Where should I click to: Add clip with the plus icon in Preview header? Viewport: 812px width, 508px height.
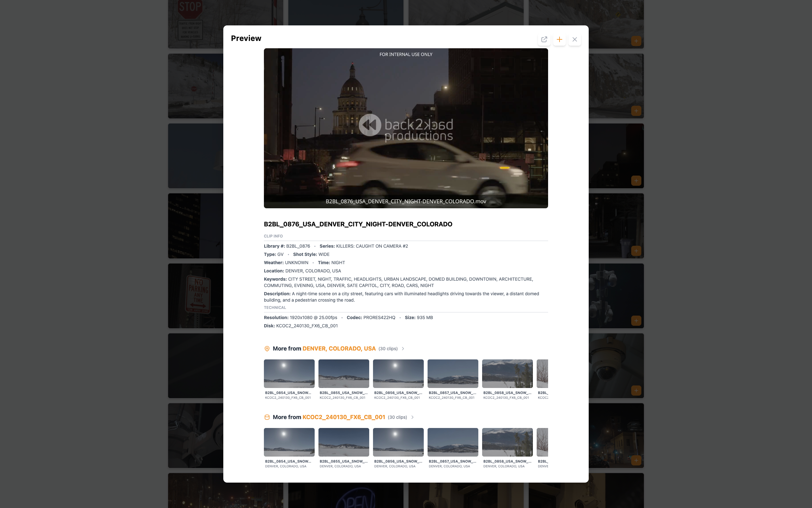pos(559,39)
